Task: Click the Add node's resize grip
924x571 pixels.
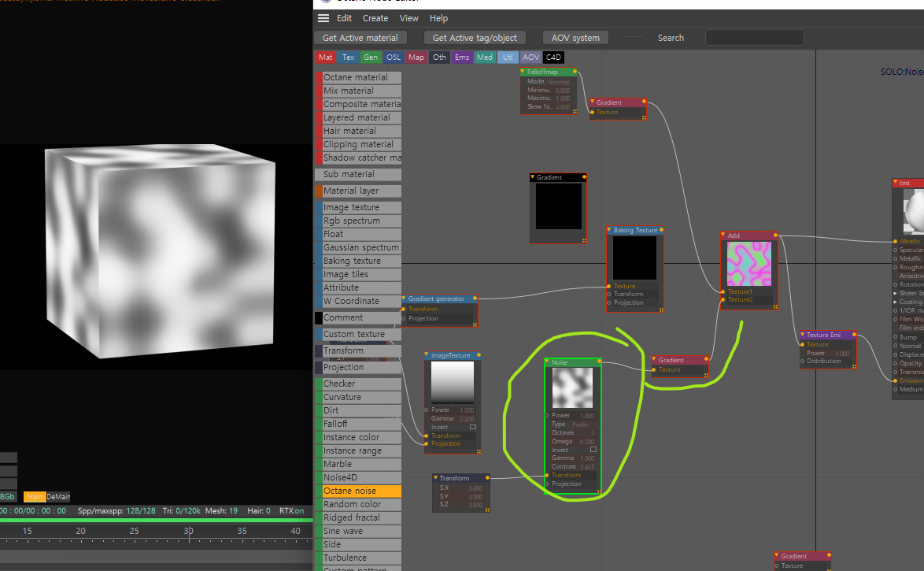Action: pyautogui.click(x=775, y=306)
